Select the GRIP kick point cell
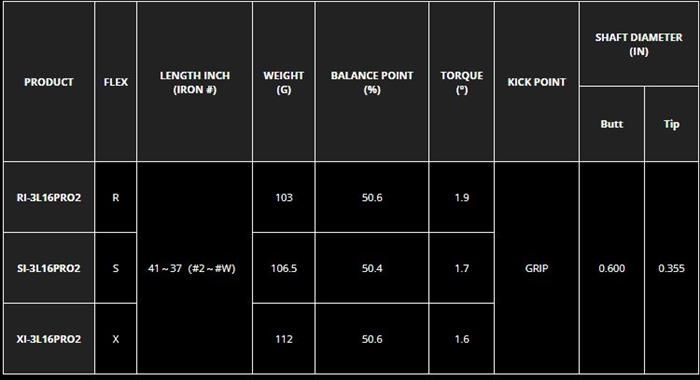Screen dimensions: 700x380 (x=537, y=268)
